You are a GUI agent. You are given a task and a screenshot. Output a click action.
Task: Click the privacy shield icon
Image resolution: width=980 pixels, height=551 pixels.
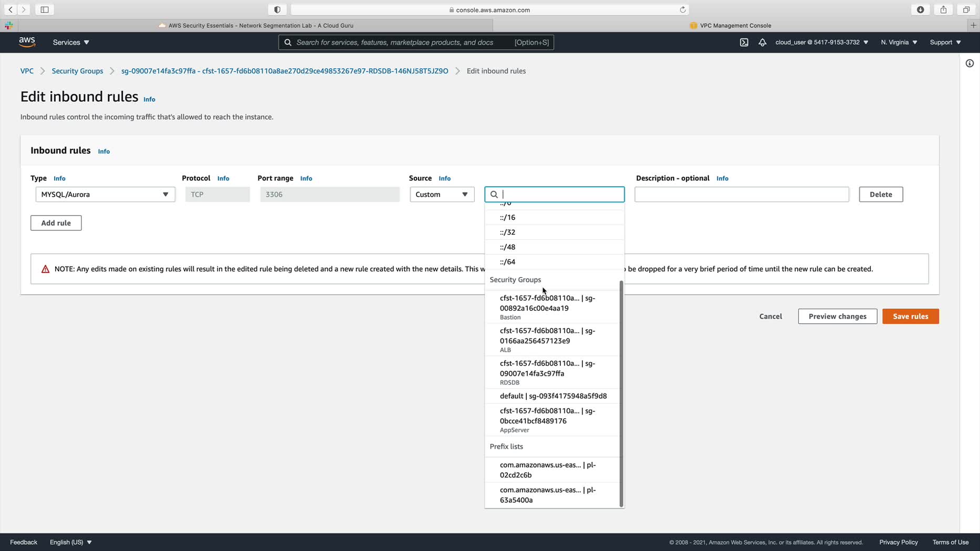pyautogui.click(x=277, y=9)
